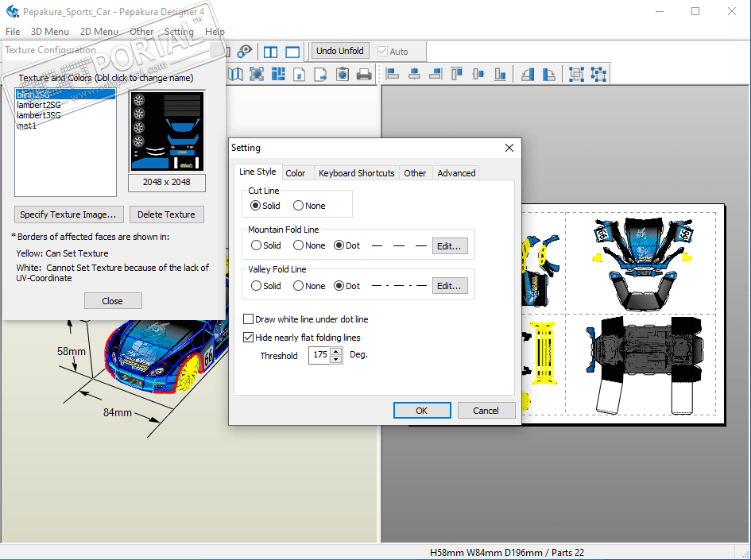The image size is (751, 560).
Task: Enable Draw white line under dot line
Action: (249, 319)
